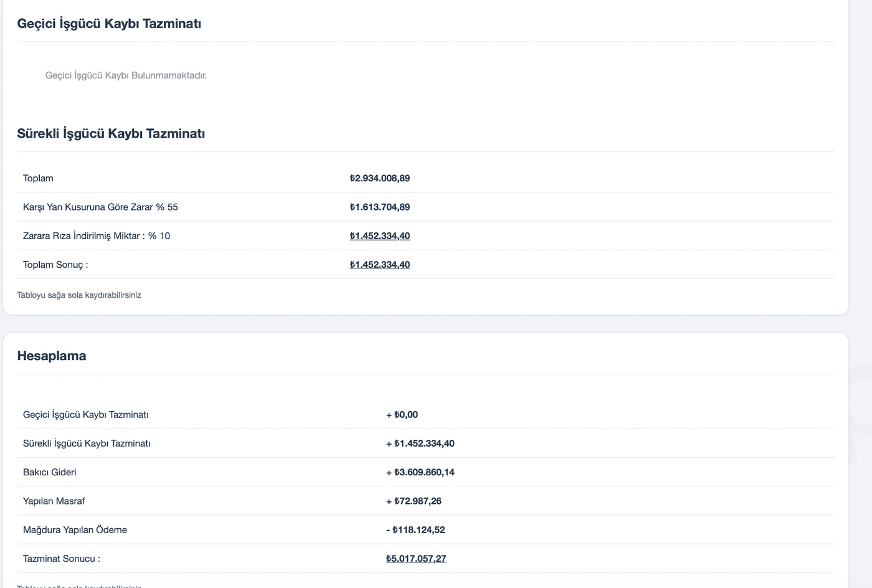
Task: Click the underlined amount in the Zarara Rıza row
Action: 380,235
